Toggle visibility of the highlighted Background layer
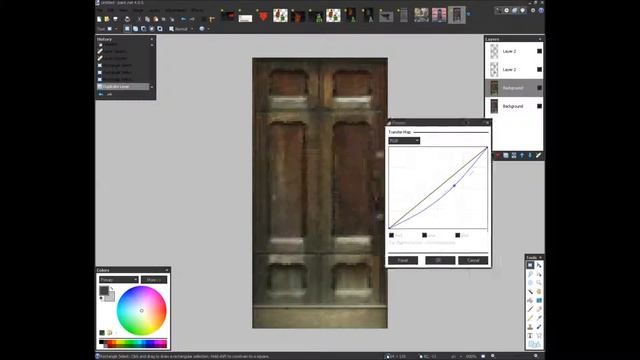640x360 pixels. [539, 88]
